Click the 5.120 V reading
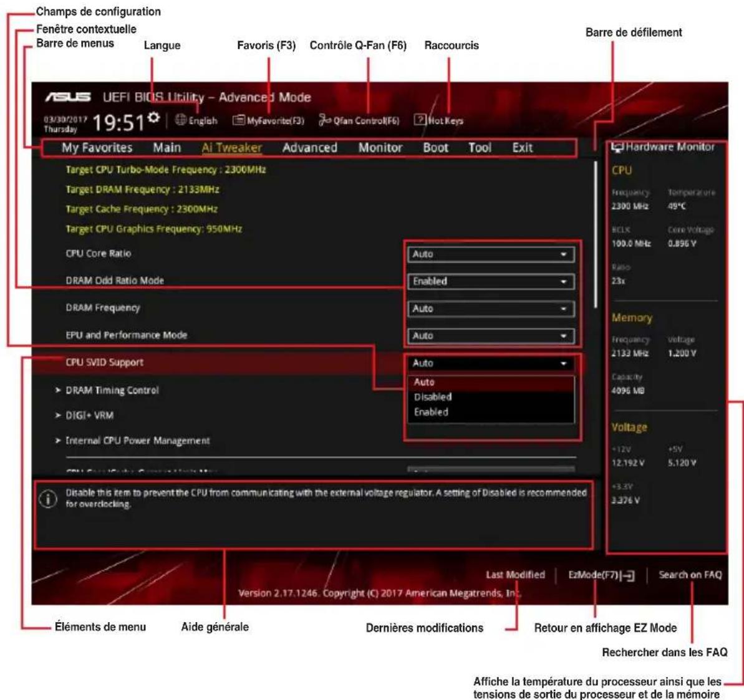The width and height of the screenshot is (744, 700). click(682, 463)
